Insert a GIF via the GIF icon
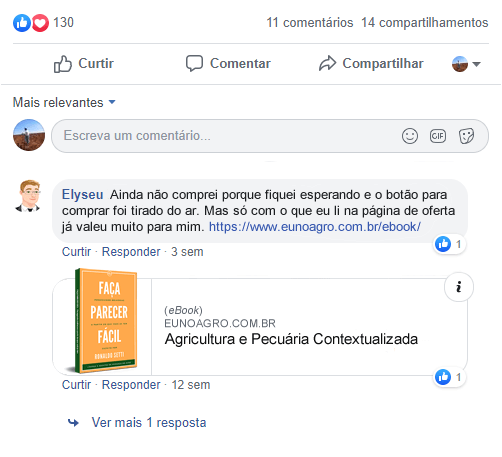 tap(438, 136)
